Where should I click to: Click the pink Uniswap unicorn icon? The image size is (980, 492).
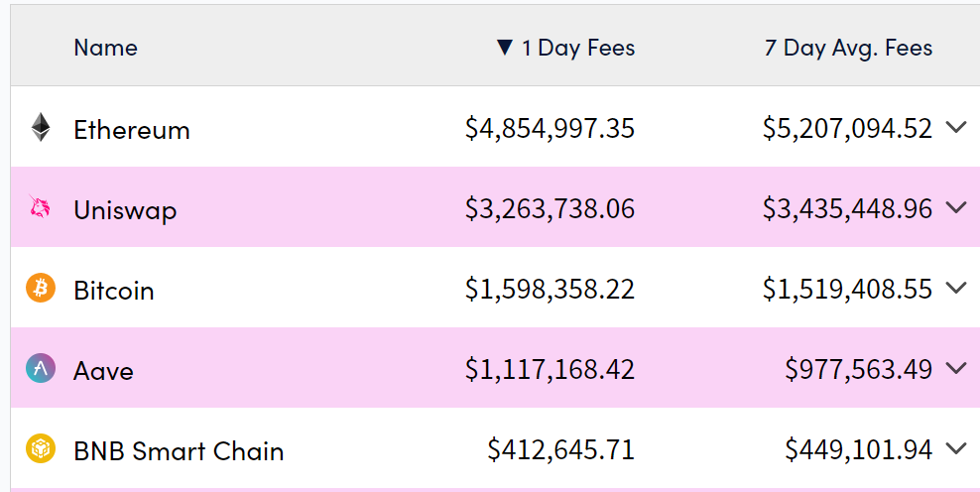40,208
